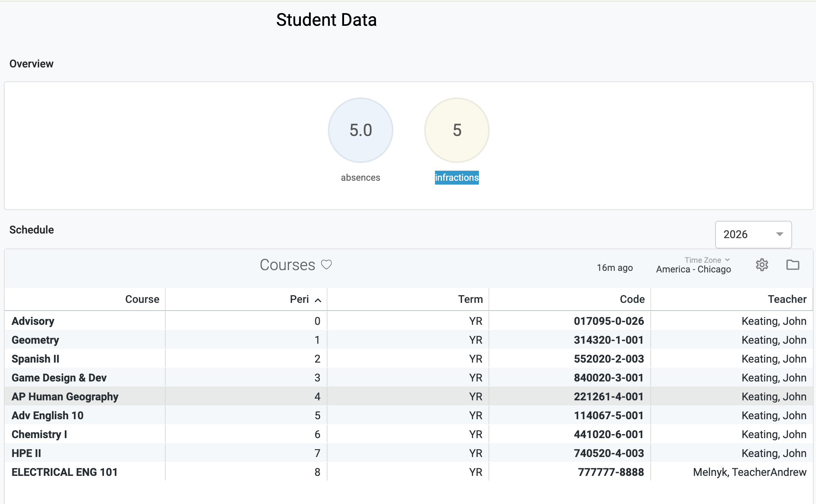The height and width of the screenshot is (504, 816).
Task: Sort by the Code column header
Action: [632, 299]
